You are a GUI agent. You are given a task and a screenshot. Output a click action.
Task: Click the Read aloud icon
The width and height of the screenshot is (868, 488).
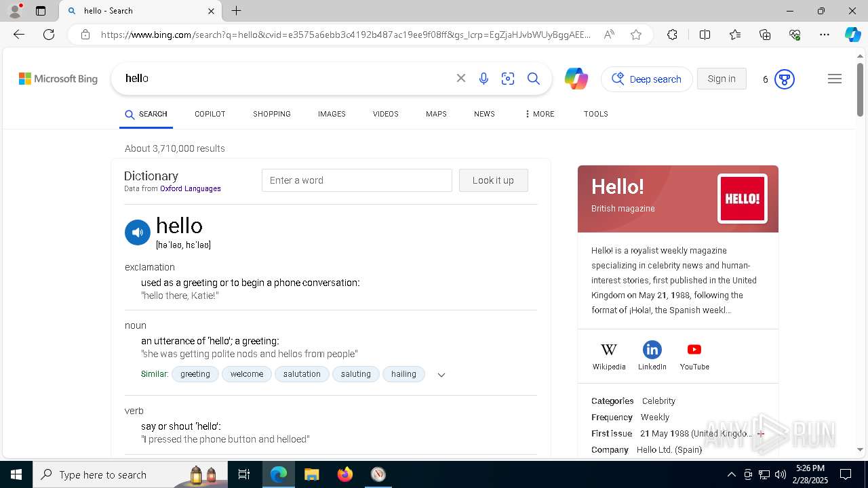609,35
